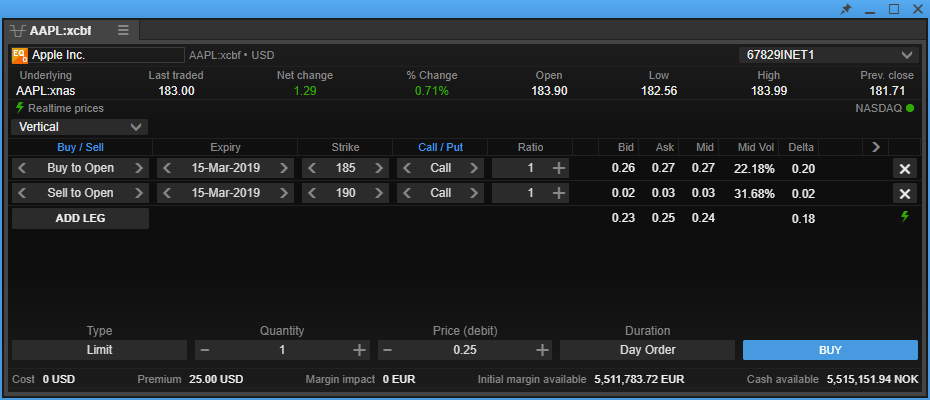Click the Buy to Open action selector
This screenshot has height=400, width=930.
click(x=81, y=168)
